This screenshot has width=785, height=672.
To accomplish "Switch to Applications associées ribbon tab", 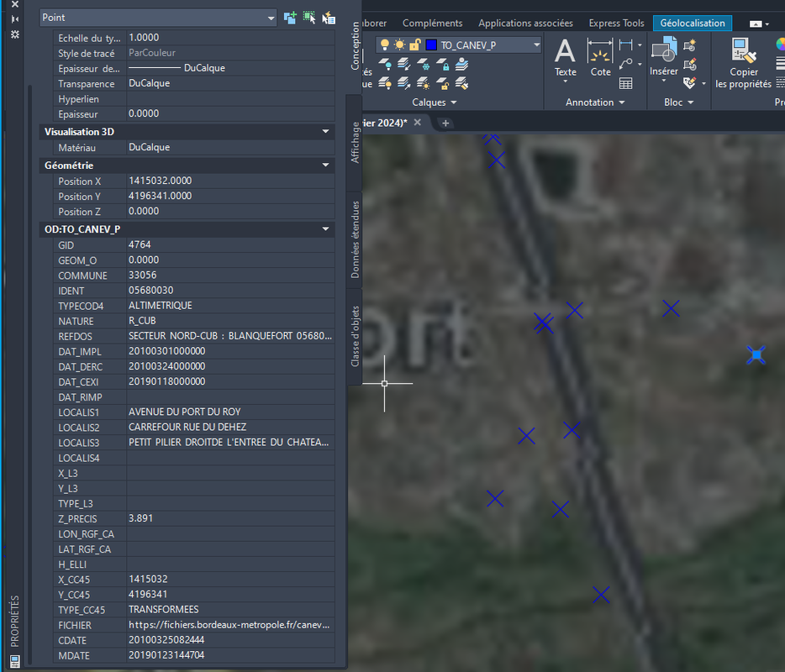I will pyautogui.click(x=525, y=23).
